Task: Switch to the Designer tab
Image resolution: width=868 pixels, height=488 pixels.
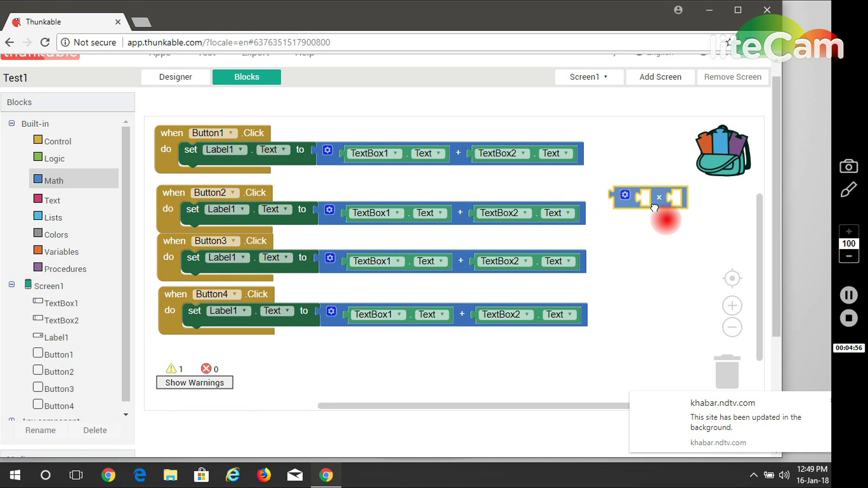Action: coord(175,77)
